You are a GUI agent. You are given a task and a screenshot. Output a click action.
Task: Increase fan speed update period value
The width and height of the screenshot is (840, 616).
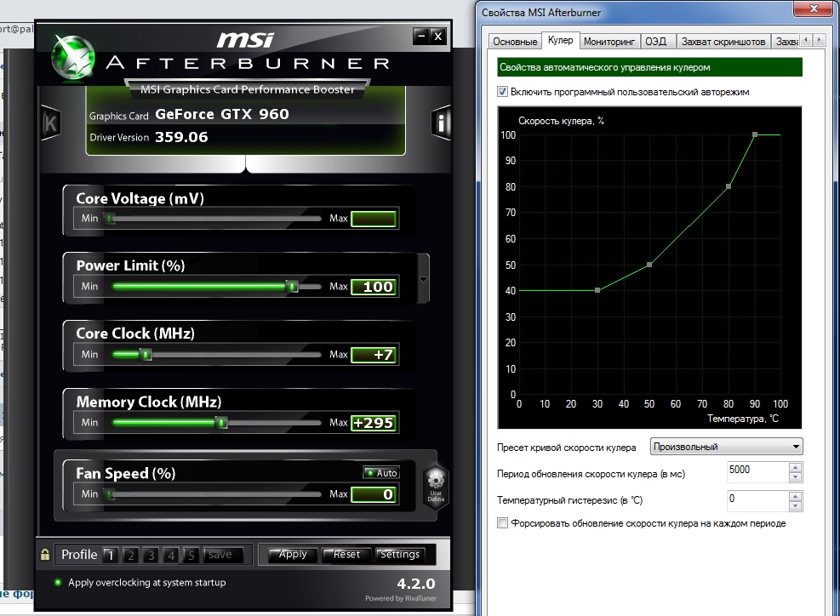pos(795,467)
